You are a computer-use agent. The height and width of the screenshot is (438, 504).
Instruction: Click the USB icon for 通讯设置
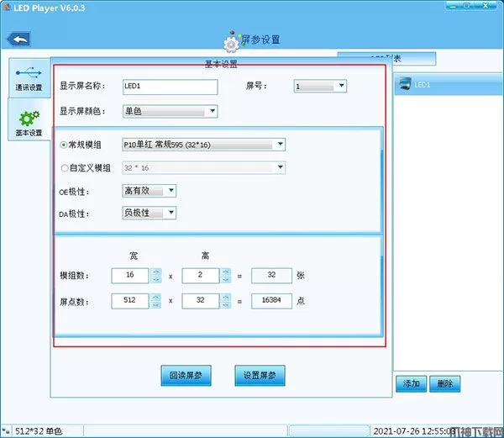pos(29,73)
